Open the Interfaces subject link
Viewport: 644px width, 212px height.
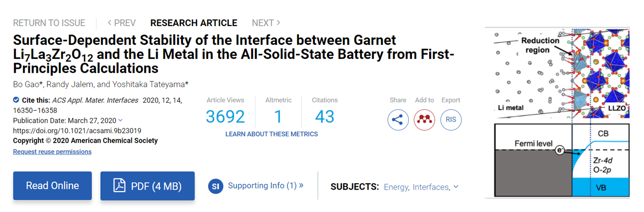431,187
